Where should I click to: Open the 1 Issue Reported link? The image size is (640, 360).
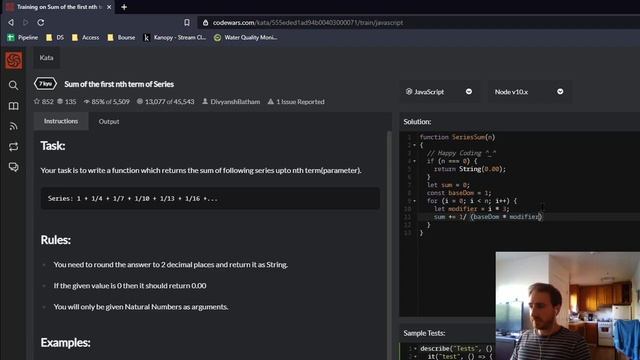click(x=300, y=101)
